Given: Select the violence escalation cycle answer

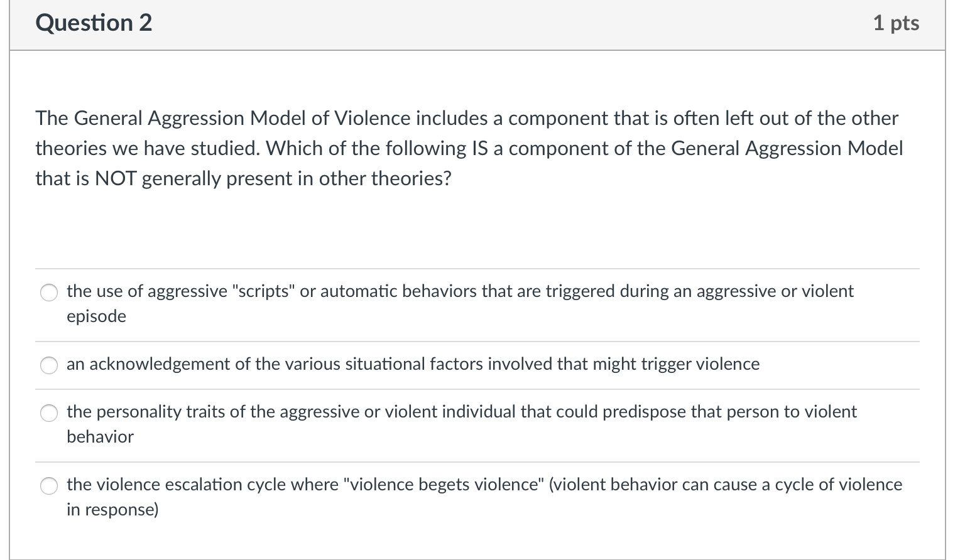Looking at the screenshot, I should pos(49,486).
